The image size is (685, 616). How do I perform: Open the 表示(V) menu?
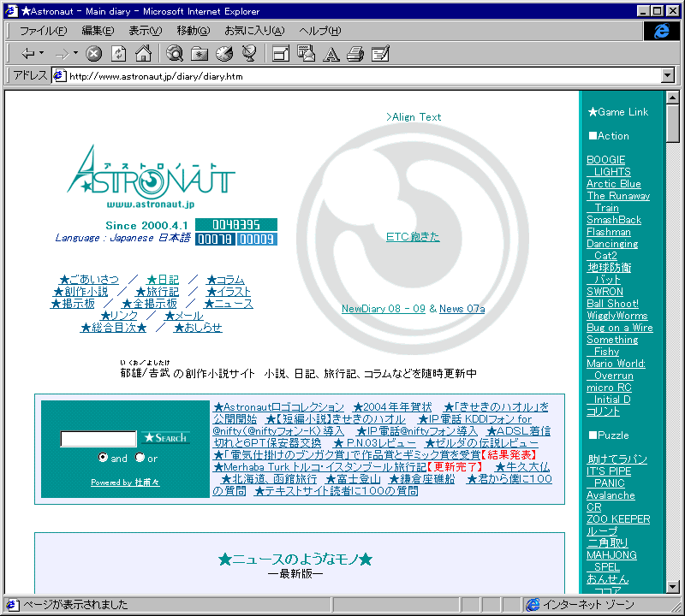pyautogui.click(x=145, y=31)
